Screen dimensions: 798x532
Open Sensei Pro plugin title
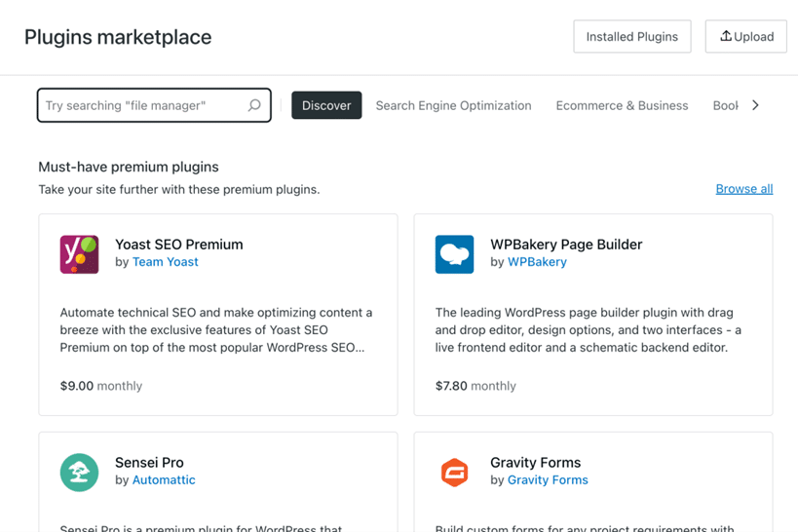tap(149, 462)
